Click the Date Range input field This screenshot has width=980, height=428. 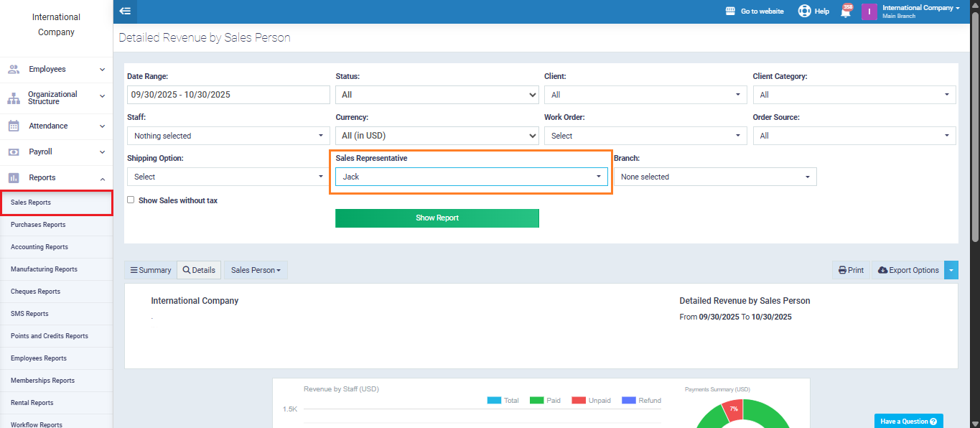(228, 95)
